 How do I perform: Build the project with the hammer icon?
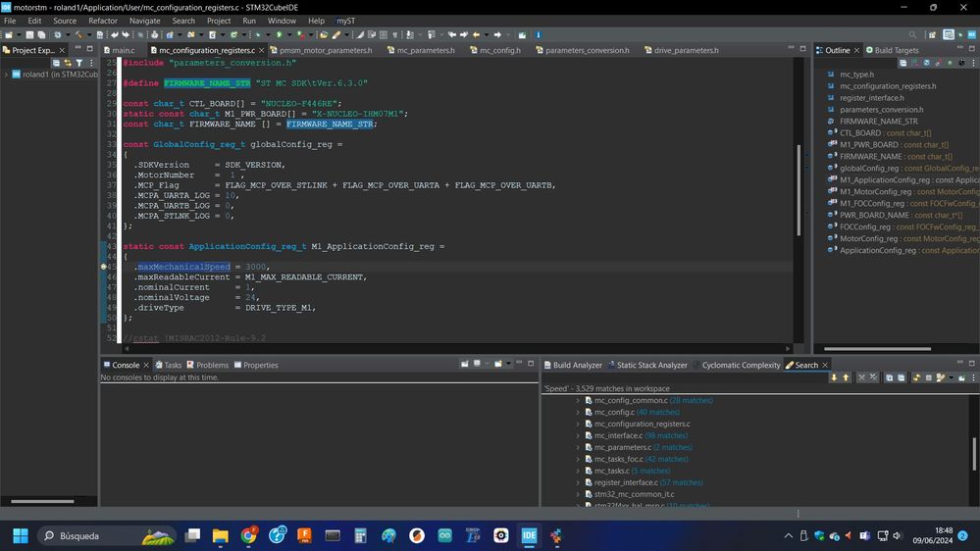78,35
